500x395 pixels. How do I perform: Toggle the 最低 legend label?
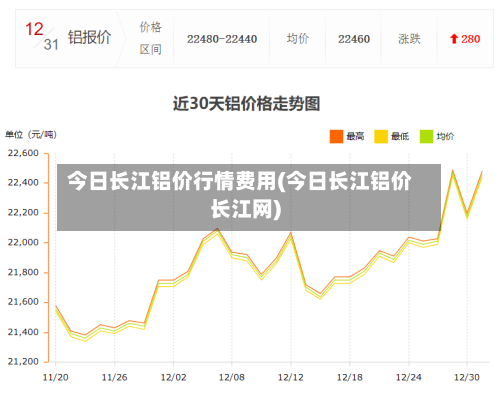(x=400, y=136)
